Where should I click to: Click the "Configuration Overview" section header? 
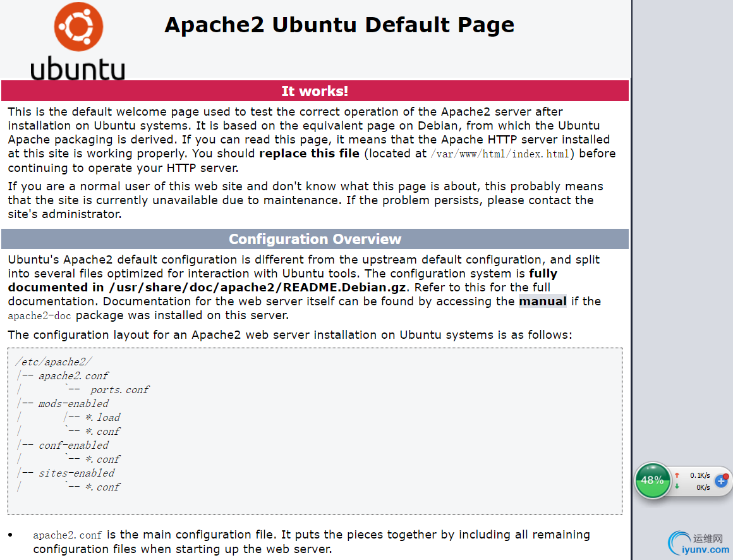[x=315, y=239]
